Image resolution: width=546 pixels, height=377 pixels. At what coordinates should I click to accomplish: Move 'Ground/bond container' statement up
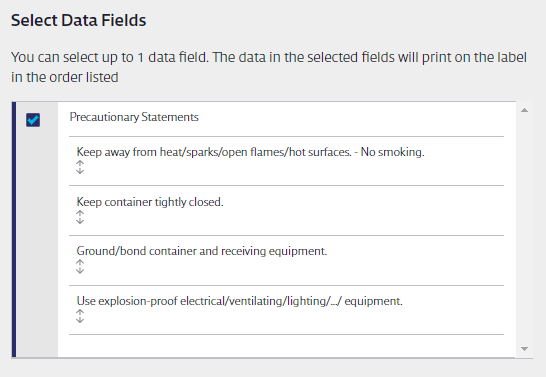[80, 262]
